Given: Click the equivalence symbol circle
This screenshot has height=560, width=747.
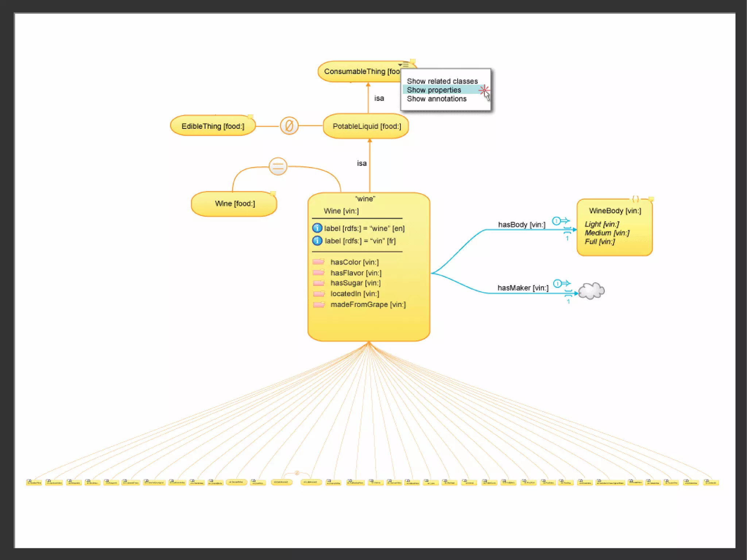Looking at the screenshot, I should (x=278, y=167).
